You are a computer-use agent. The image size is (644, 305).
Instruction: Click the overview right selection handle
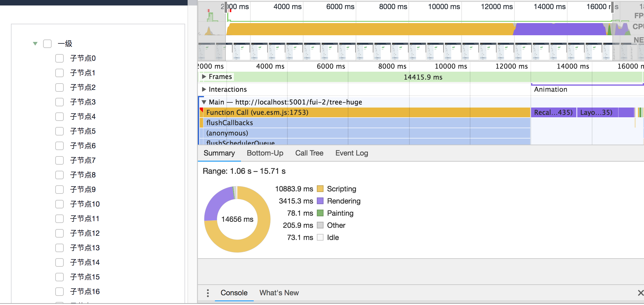tap(612, 7)
